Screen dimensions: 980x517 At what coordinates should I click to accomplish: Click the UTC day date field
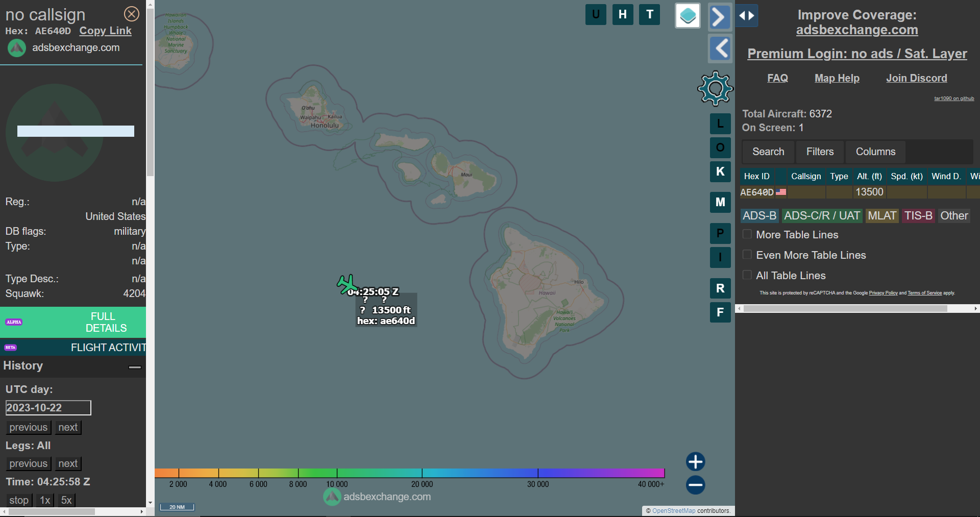48,408
